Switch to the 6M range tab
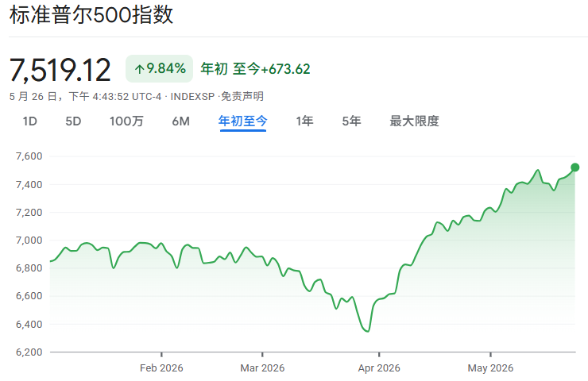Screen dimensions: 588x381 [180, 121]
